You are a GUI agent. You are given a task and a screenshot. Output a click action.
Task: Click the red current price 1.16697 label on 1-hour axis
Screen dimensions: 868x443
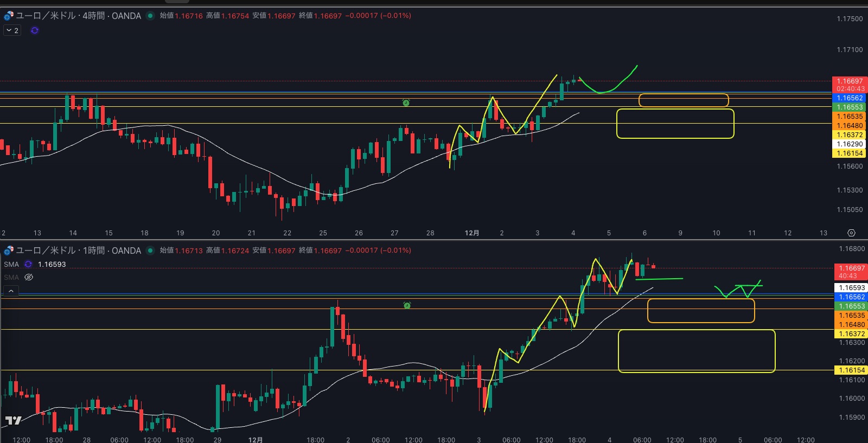(x=851, y=268)
